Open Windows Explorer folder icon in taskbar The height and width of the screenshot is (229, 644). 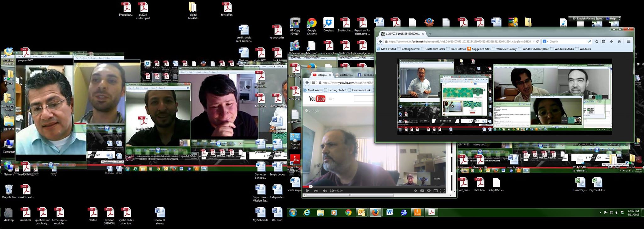point(320,213)
